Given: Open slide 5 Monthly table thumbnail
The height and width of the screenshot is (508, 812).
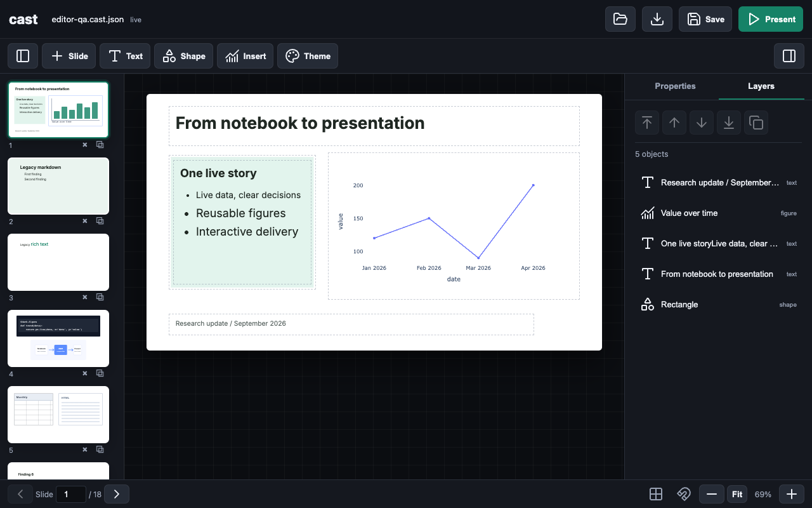Looking at the screenshot, I should pyautogui.click(x=58, y=415).
